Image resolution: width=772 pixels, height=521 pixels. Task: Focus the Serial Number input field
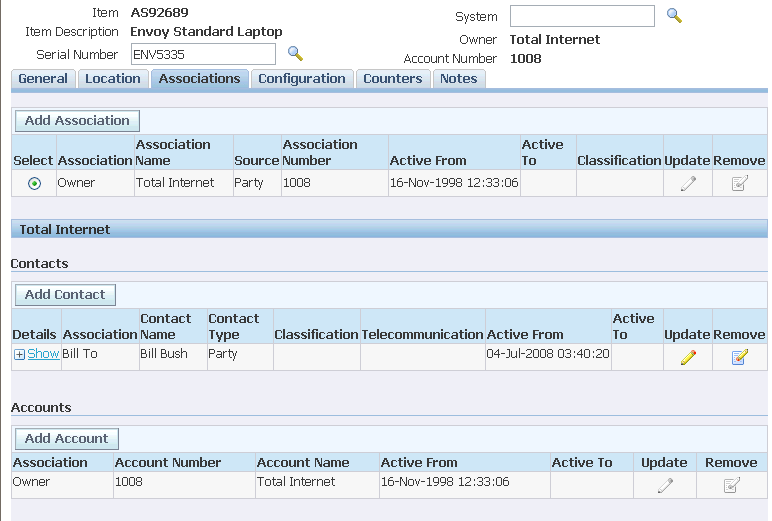(203, 54)
